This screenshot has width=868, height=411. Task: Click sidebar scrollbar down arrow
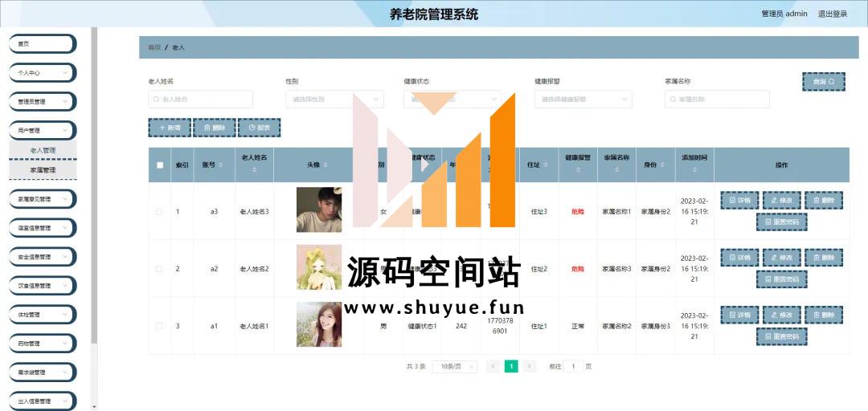tap(94, 407)
